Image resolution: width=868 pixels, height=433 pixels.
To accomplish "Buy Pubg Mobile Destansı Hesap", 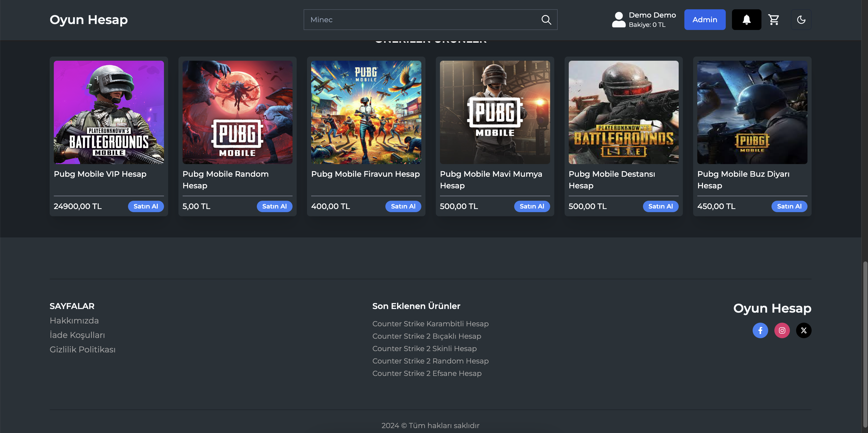I will (661, 206).
